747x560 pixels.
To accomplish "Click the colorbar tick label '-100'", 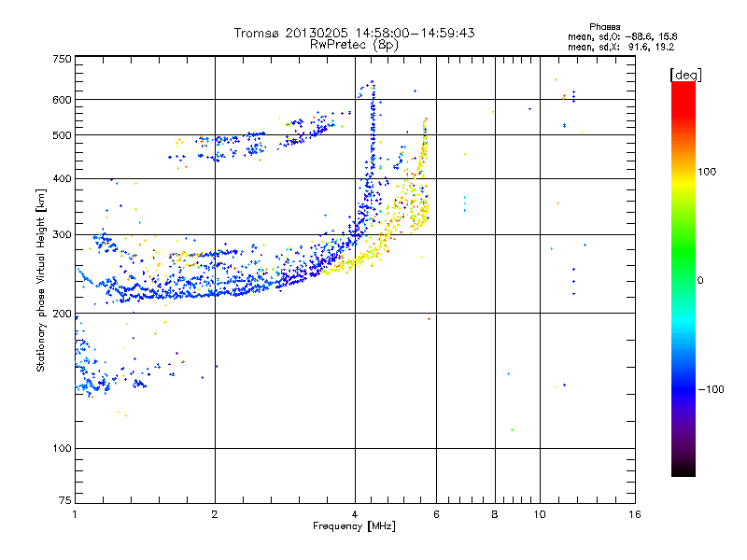I will [712, 389].
